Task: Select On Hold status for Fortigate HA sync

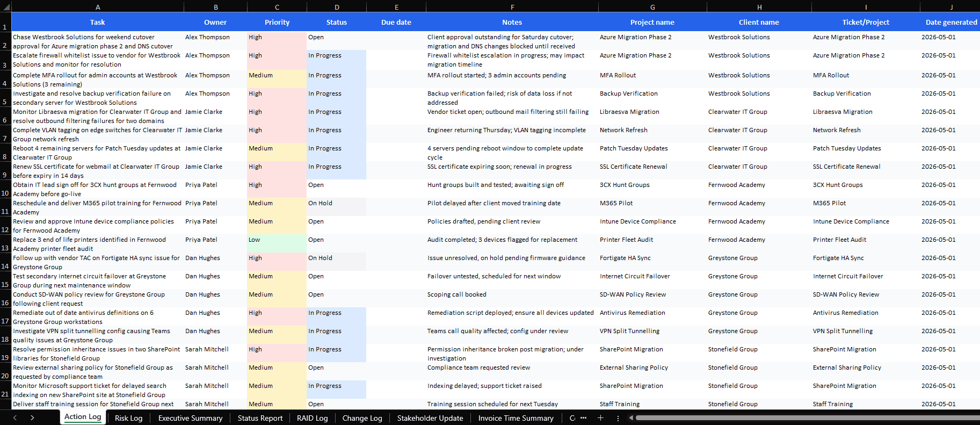Action: tap(337, 262)
